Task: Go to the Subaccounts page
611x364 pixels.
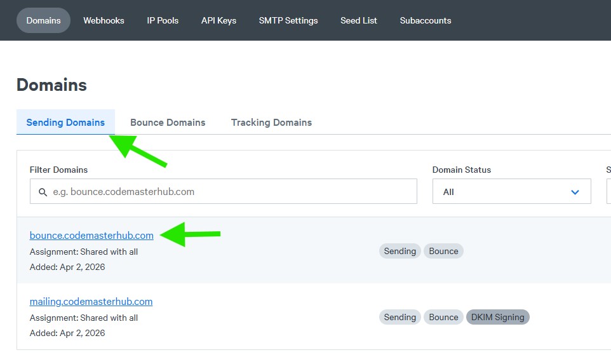Action: point(426,20)
